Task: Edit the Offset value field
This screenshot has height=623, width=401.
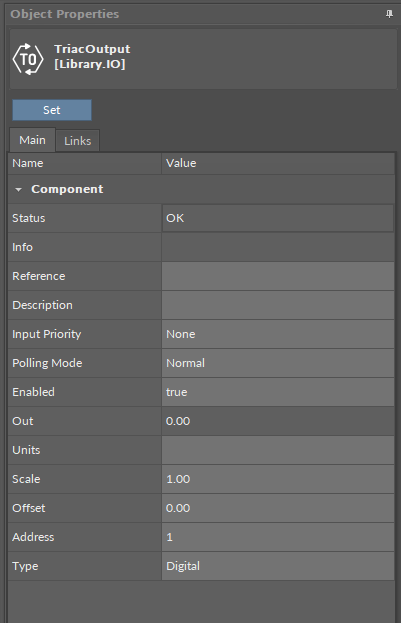Action: (278, 508)
